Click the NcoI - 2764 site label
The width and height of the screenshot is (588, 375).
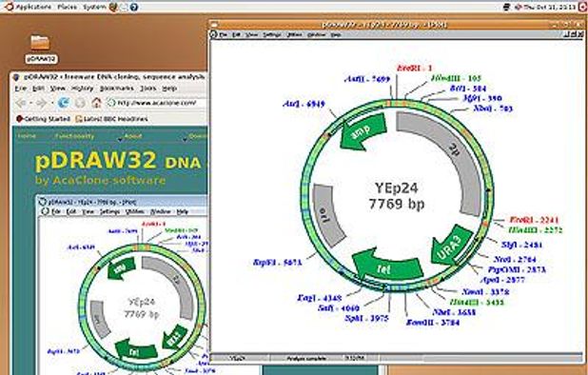[x=515, y=259]
